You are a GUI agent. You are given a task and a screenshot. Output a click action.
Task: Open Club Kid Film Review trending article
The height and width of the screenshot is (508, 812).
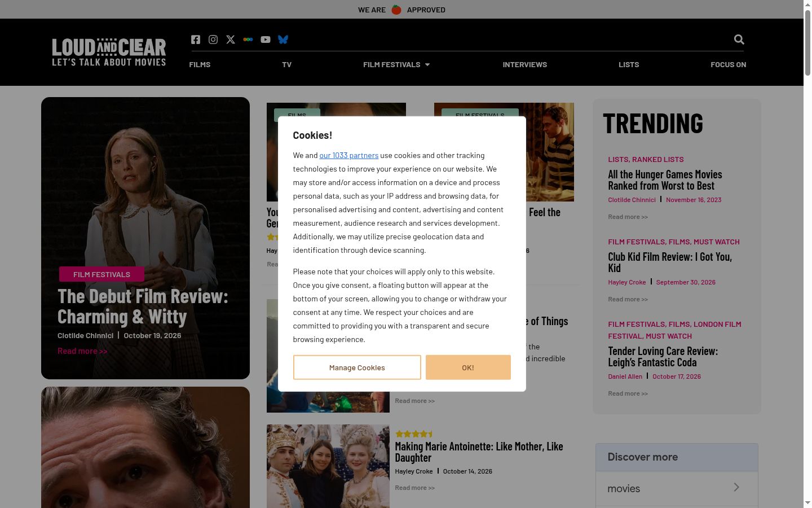pyautogui.click(x=670, y=262)
